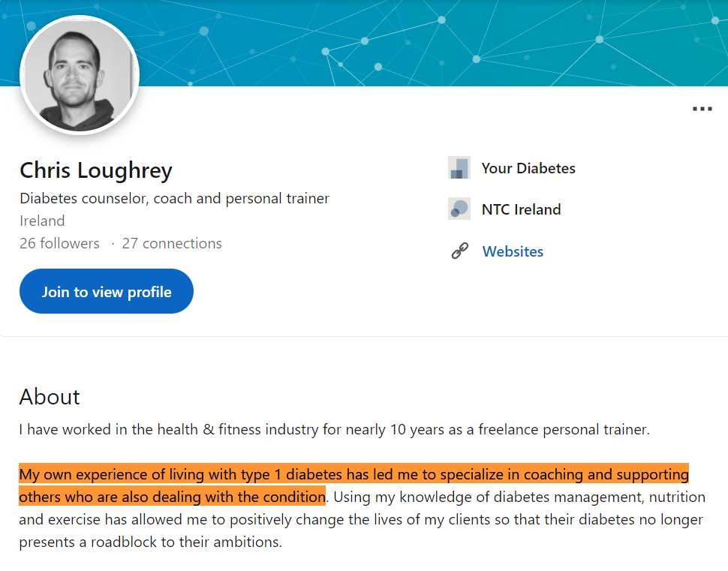
Task: Click the 27 connections count
Action: [171, 243]
